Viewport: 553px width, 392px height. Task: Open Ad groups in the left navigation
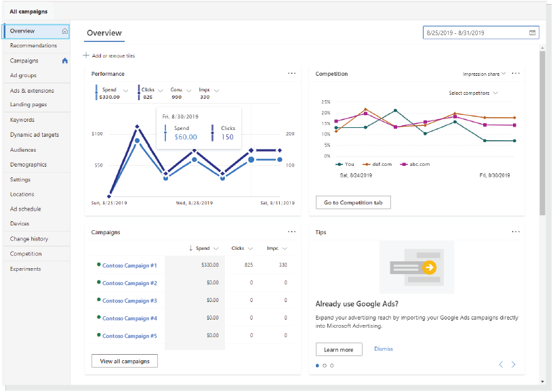[23, 75]
